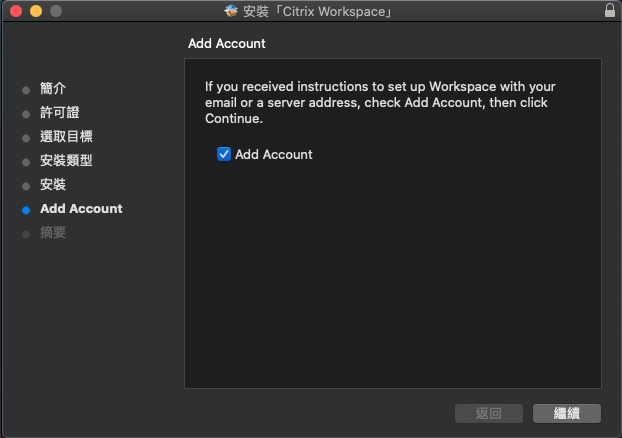This screenshot has width=622, height=438.
Task: Close the installer with red button
Action: (16, 11)
